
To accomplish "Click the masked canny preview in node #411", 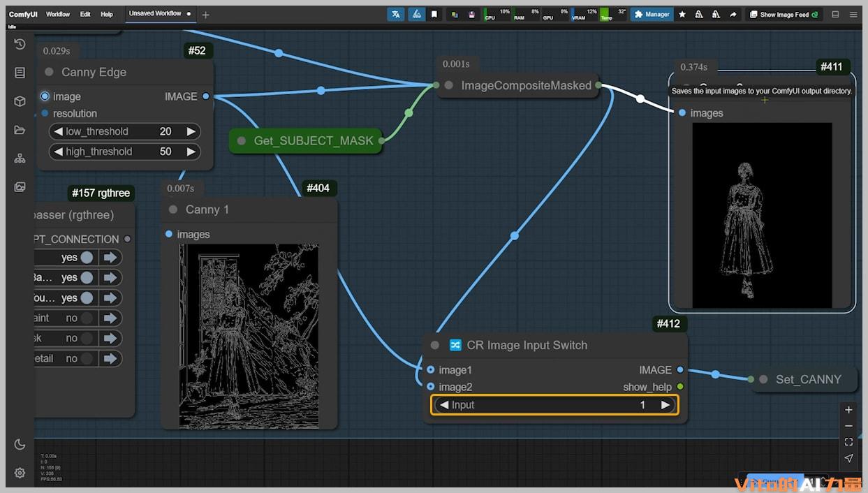I will coord(762,215).
